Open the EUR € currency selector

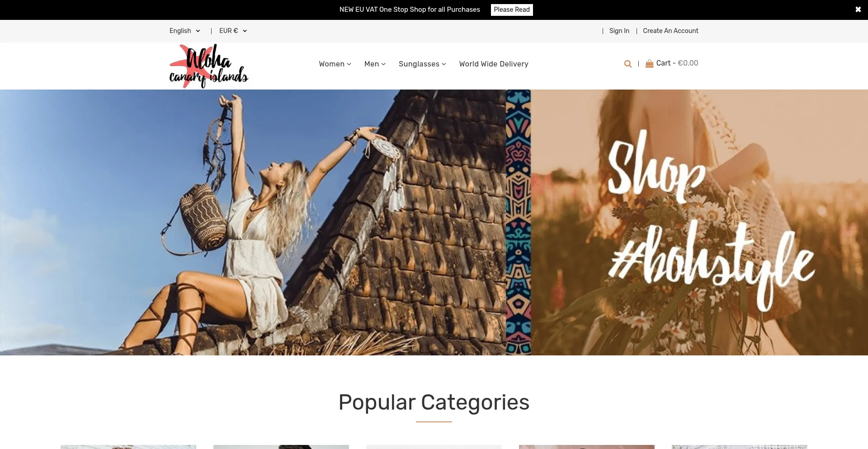point(233,31)
